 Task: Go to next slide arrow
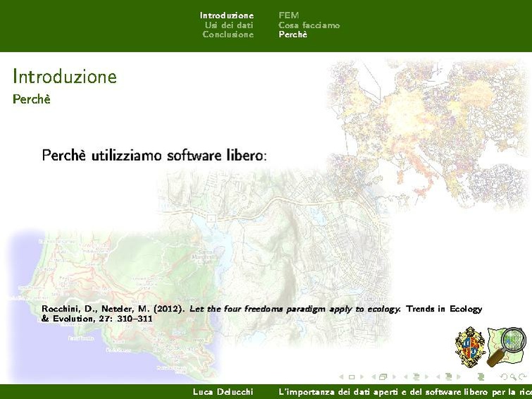click(x=362, y=376)
